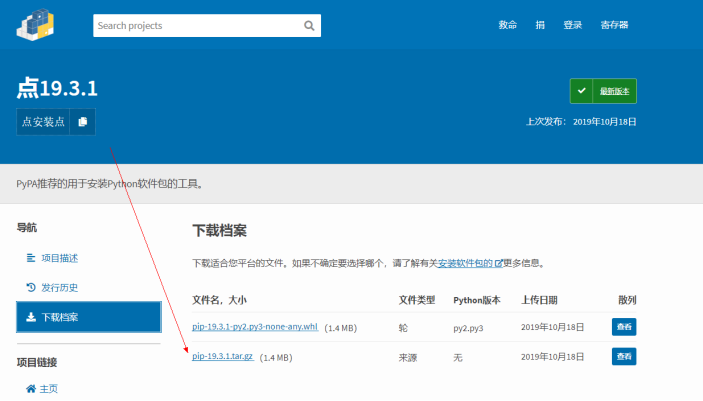Click the 项目链接 project links heading
The image size is (703, 401).
37,362
